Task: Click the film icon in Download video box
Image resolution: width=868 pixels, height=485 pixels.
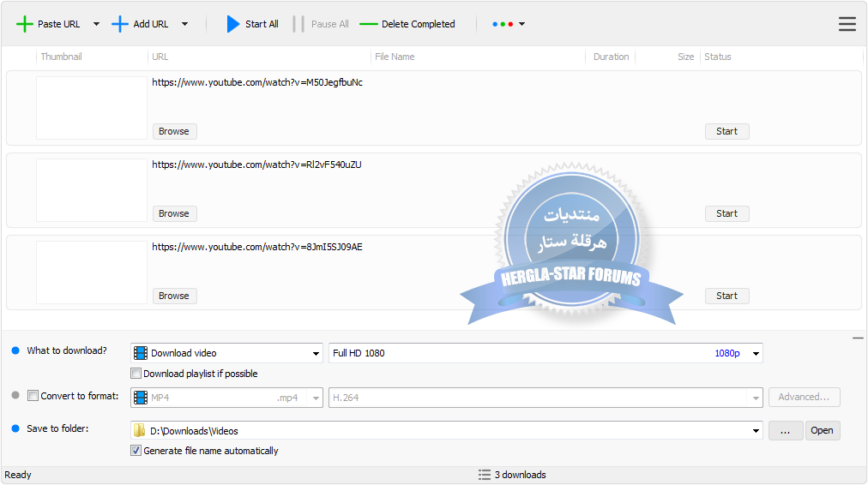Action: 141,353
